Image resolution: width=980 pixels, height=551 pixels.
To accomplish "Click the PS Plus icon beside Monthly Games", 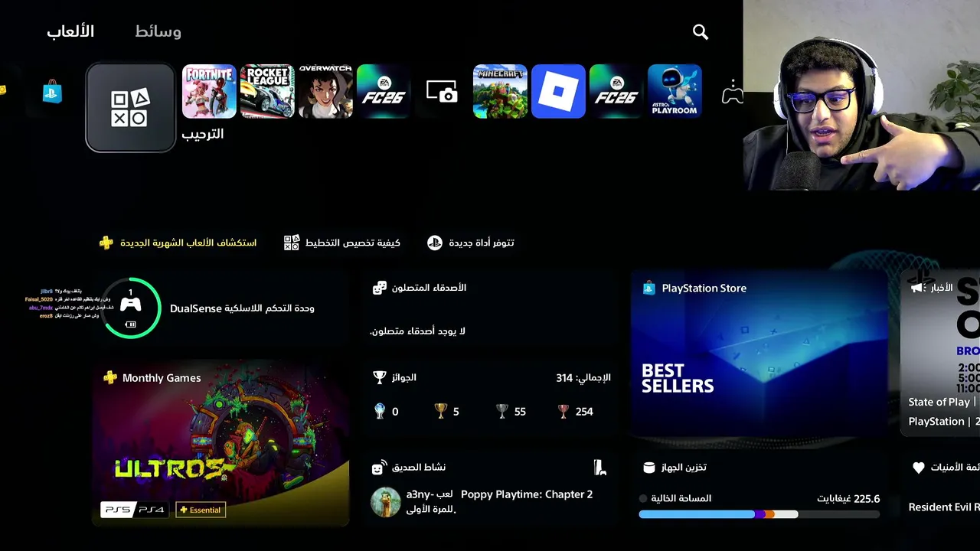I will tap(110, 377).
